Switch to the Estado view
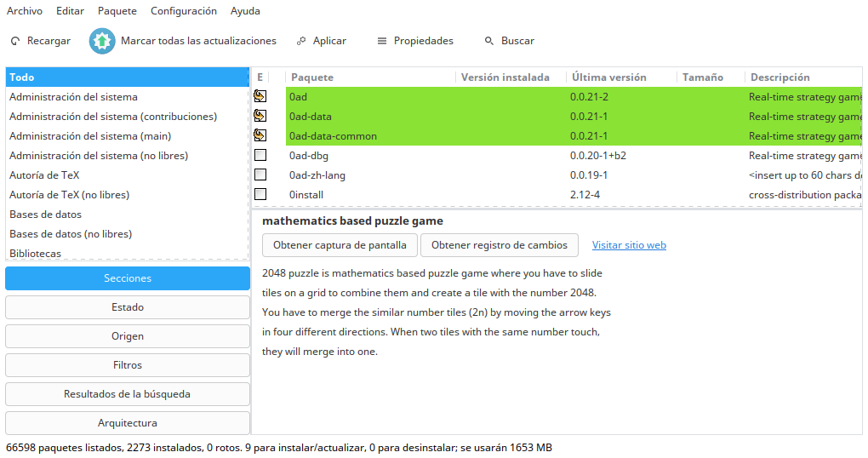Image resolution: width=868 pixels, height=458 pixels. point(128,306)
